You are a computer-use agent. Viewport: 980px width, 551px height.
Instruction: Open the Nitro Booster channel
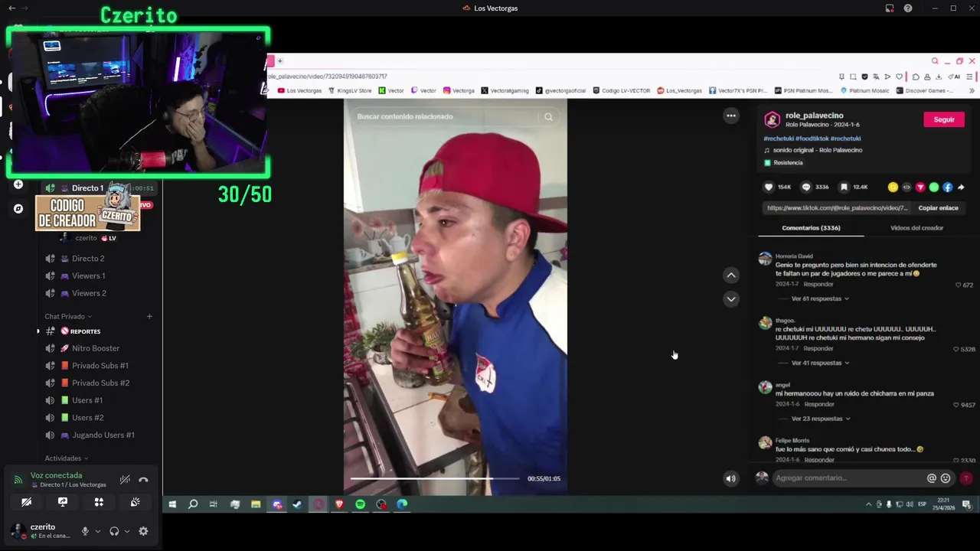point(95,349)
